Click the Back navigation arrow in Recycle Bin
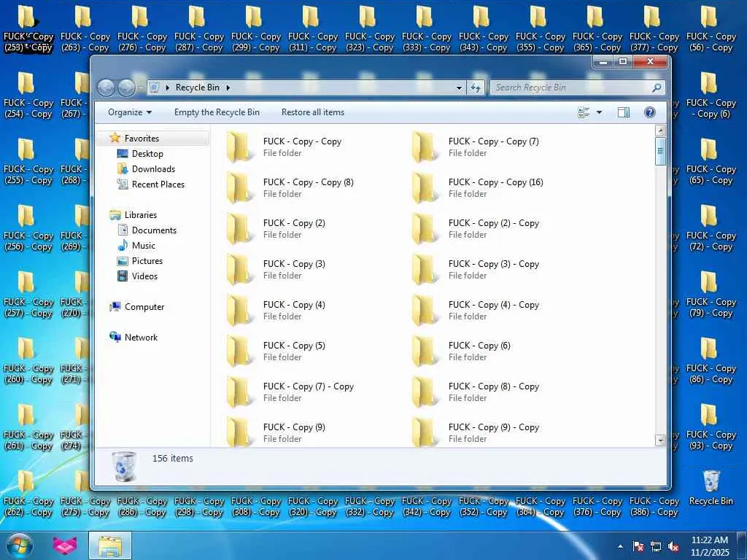 (x=106, y=87)
